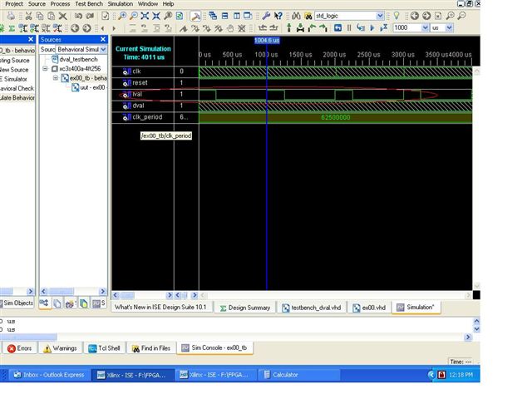
Task: Click the Cut scissors icon
Action: (27, 16)
